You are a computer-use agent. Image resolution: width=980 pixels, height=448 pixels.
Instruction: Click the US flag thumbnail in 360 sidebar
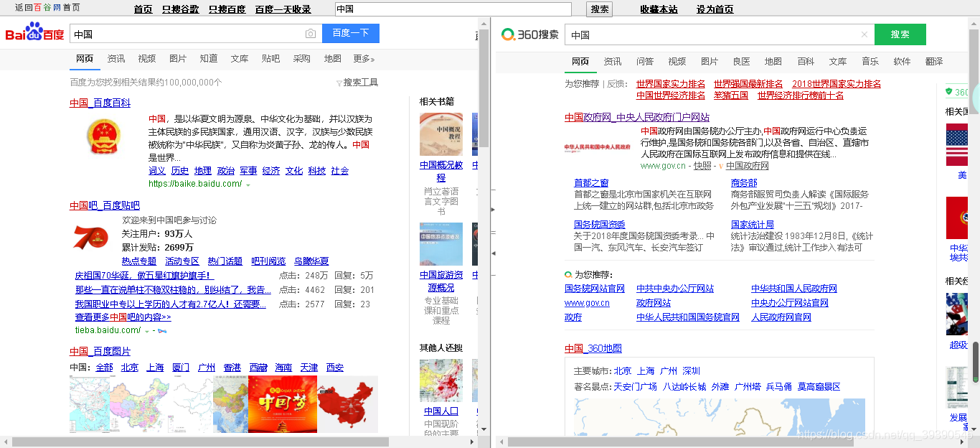(957, 146)
